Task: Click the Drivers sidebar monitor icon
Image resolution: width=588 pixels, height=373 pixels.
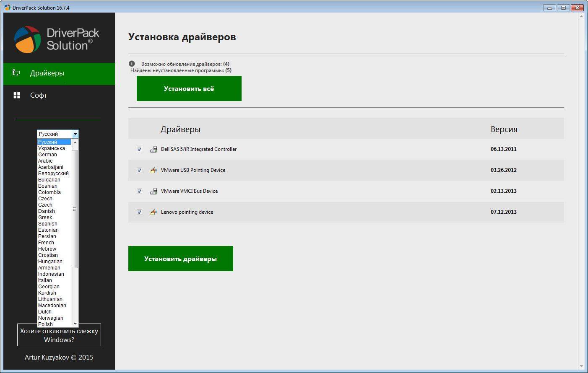Action: 16,73
